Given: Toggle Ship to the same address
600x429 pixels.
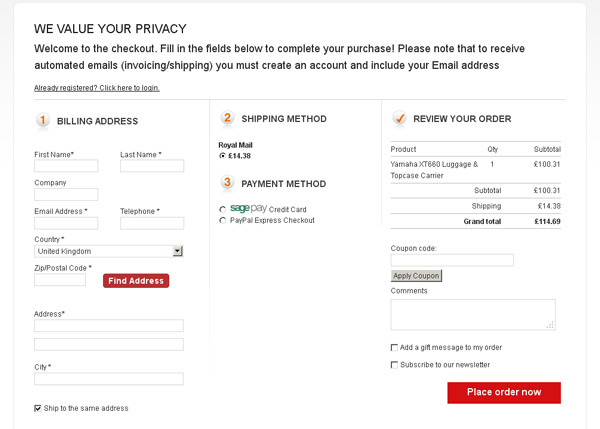Looking at the screenshot, I should [38, 408].
